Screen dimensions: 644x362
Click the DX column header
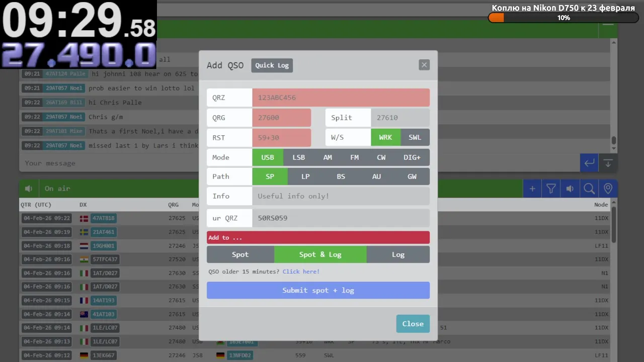[x=83, y=205]
